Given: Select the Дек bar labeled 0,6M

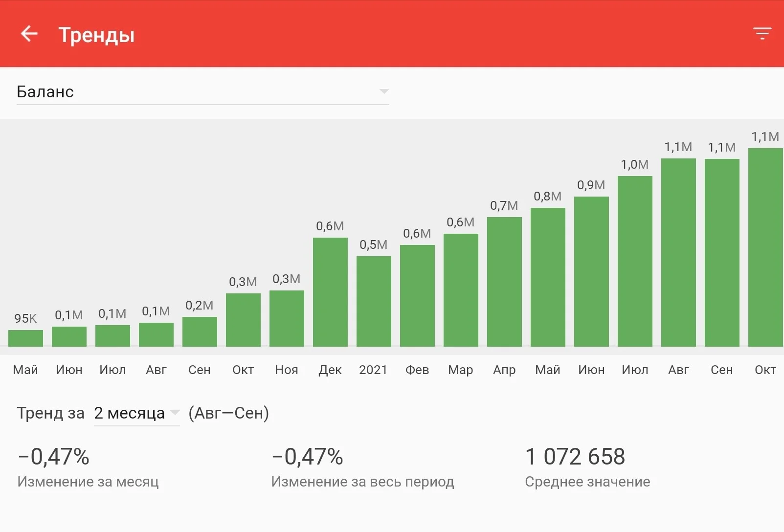Looking at the screenshot, I should [330, 292].
